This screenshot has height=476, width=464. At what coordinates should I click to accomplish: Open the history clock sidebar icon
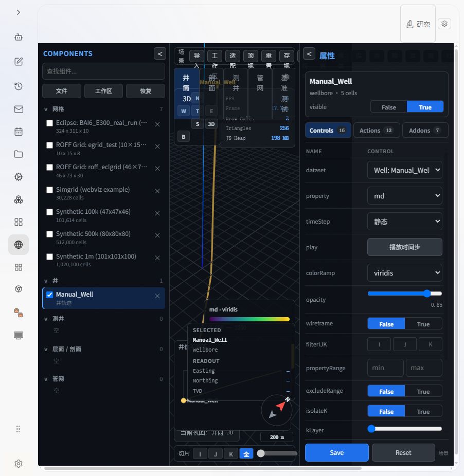click(x=19, y=86)
